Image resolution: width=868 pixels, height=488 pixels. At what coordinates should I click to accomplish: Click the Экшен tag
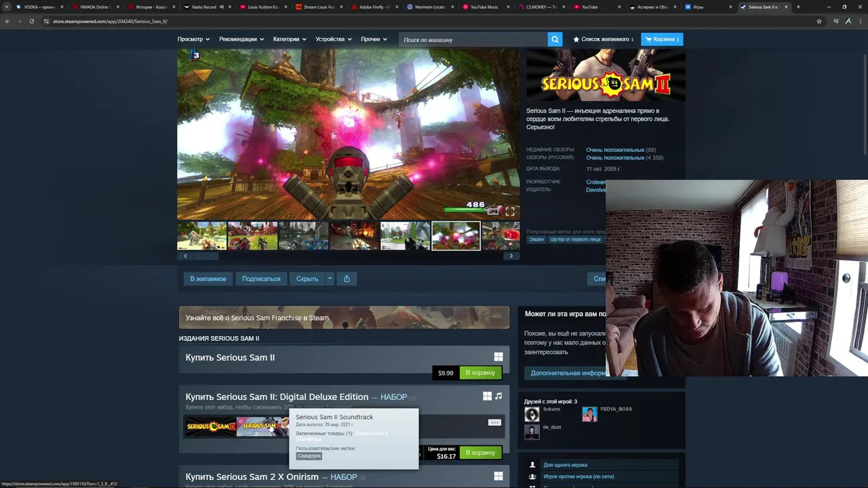click(x=536, y=239)
